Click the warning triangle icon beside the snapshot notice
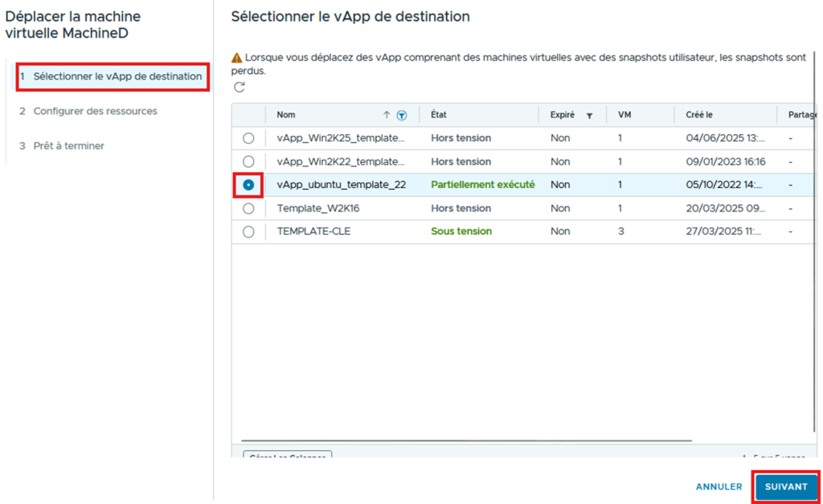 click(x=236, y=58)
